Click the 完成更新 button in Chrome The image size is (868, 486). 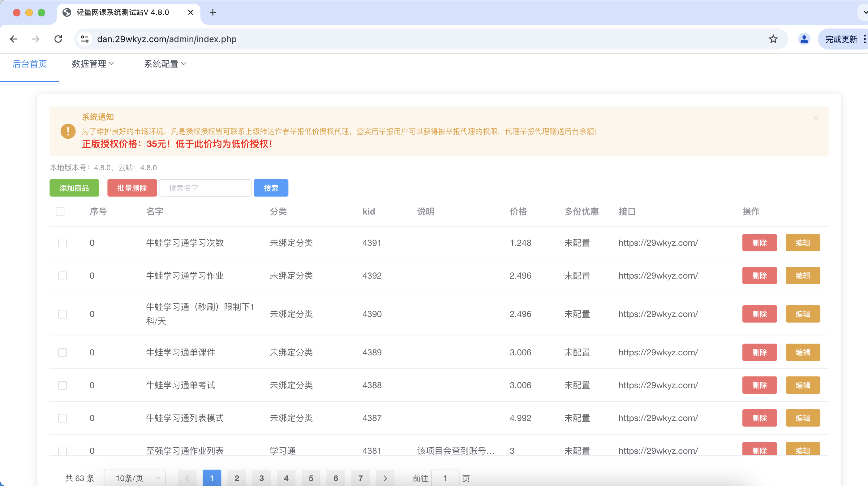point(841,39)
